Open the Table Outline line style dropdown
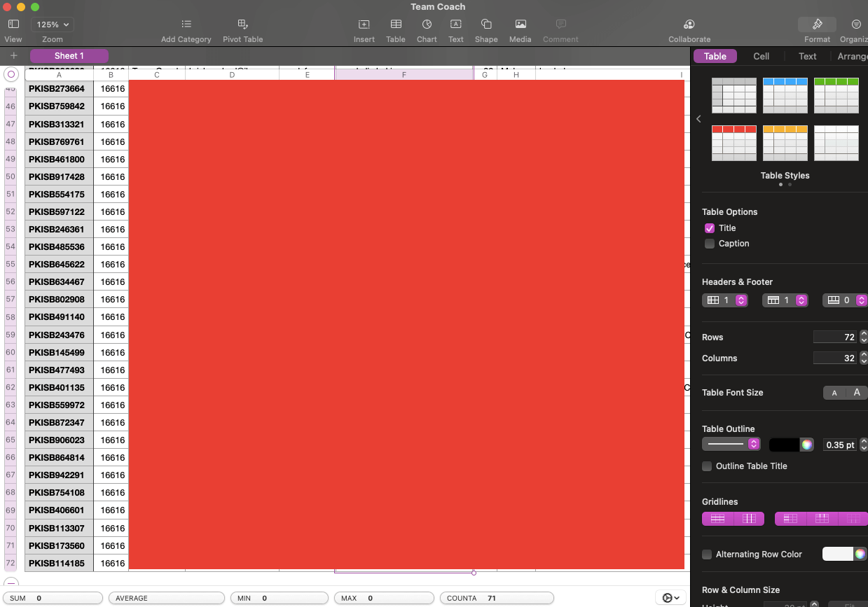 click(731, 444)
